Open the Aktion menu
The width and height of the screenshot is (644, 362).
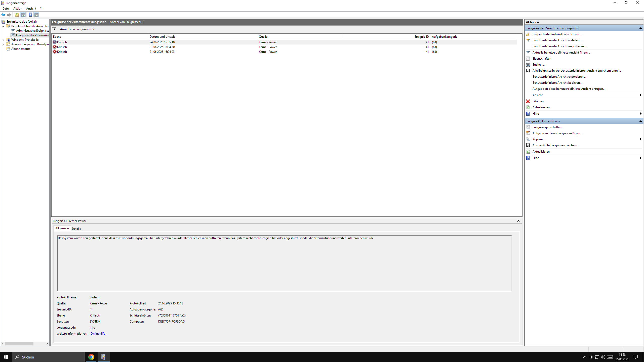(x=18, y=9)
